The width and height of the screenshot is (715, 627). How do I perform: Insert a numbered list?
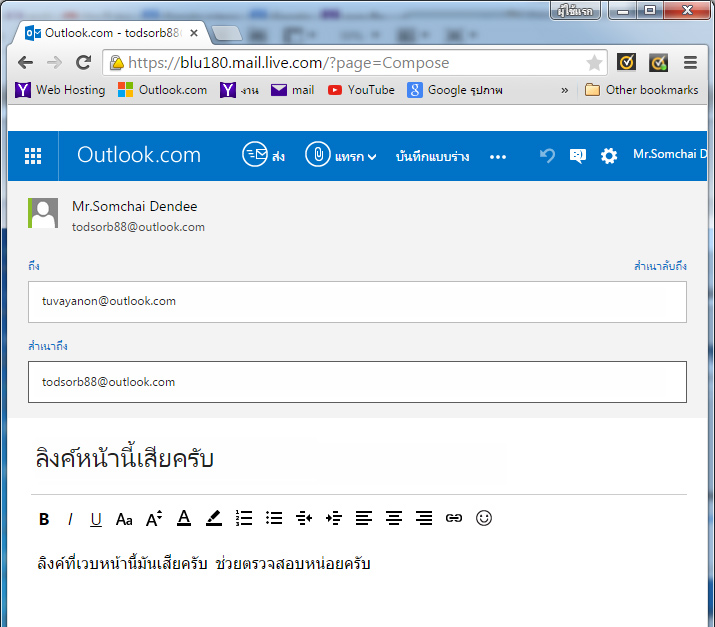coord(244,518)
